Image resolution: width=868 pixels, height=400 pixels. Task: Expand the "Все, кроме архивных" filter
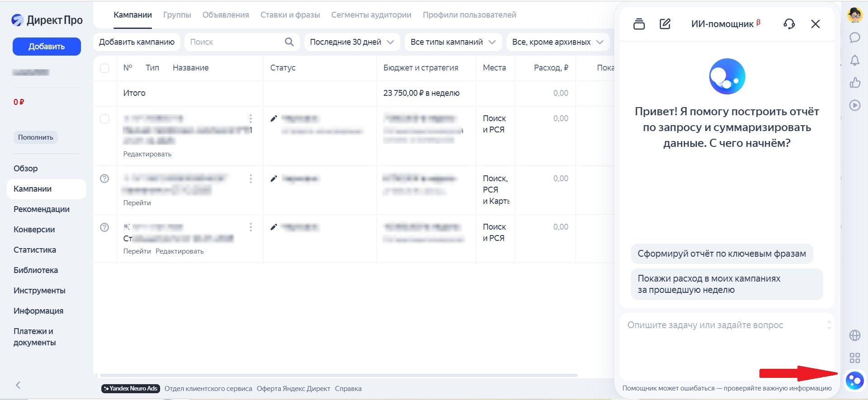coord(557,42)
